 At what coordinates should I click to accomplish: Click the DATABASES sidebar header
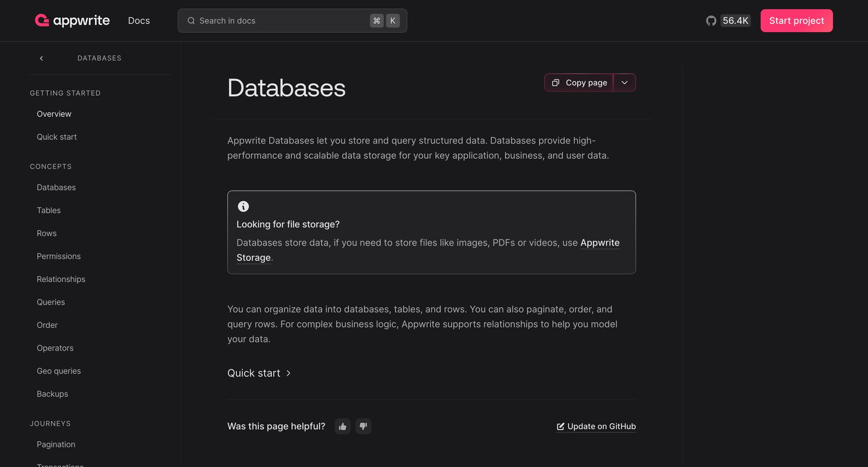pos(99,58)
